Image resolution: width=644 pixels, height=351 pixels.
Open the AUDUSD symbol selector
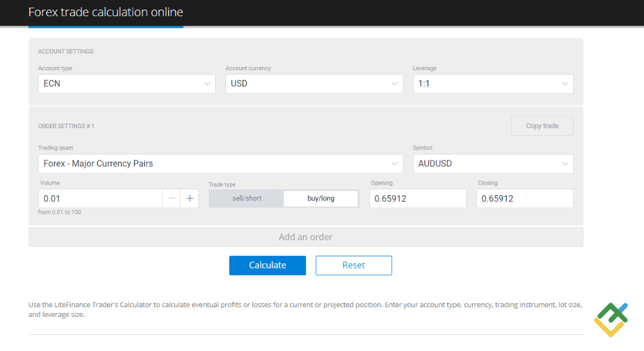(x=492, y=164)
